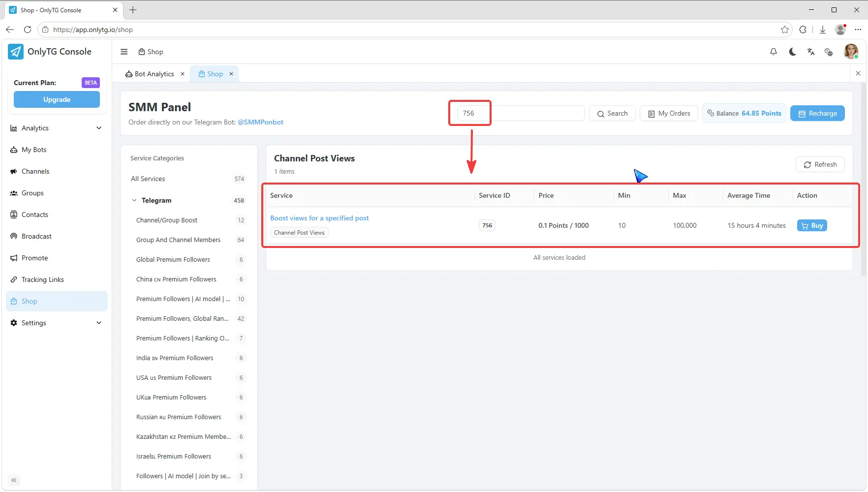The width and height of the screenshot is (868, 492).
Task: Bookmark this page with star icon
Action: [x=785, y=30]
